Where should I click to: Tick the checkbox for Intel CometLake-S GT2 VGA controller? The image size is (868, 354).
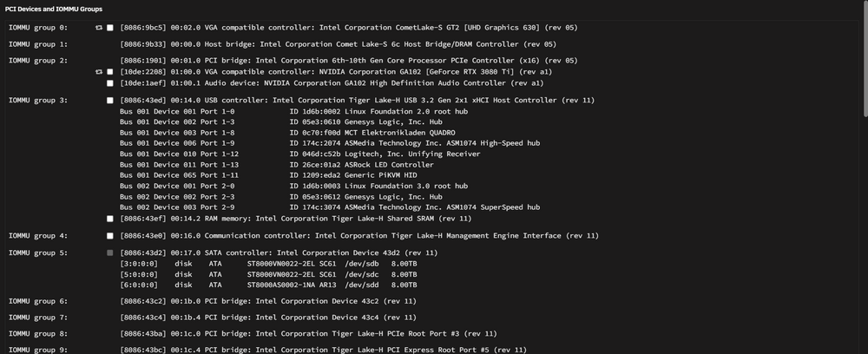[x=110, y=28]
